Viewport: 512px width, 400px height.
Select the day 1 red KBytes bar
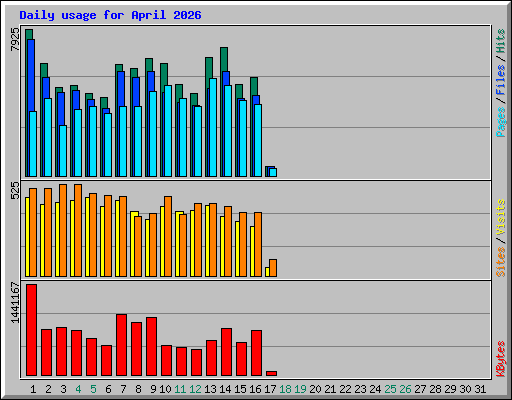click(x=31, y=330)
